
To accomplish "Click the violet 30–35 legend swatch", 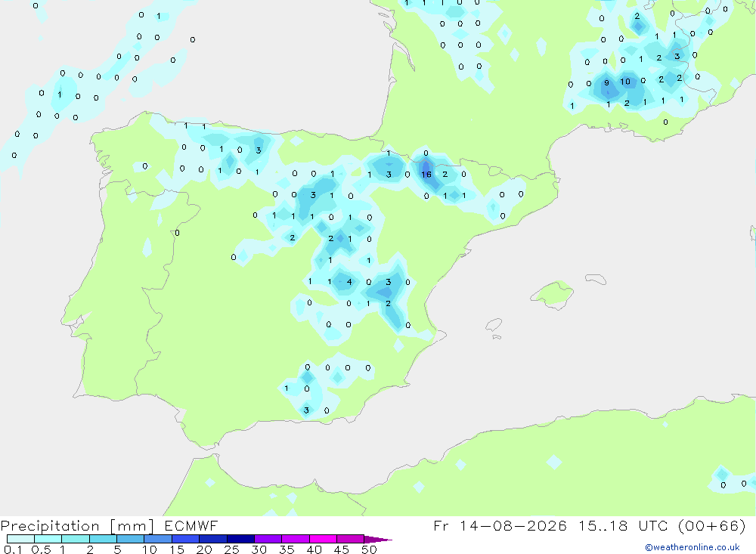I will (x=268, y=539).
